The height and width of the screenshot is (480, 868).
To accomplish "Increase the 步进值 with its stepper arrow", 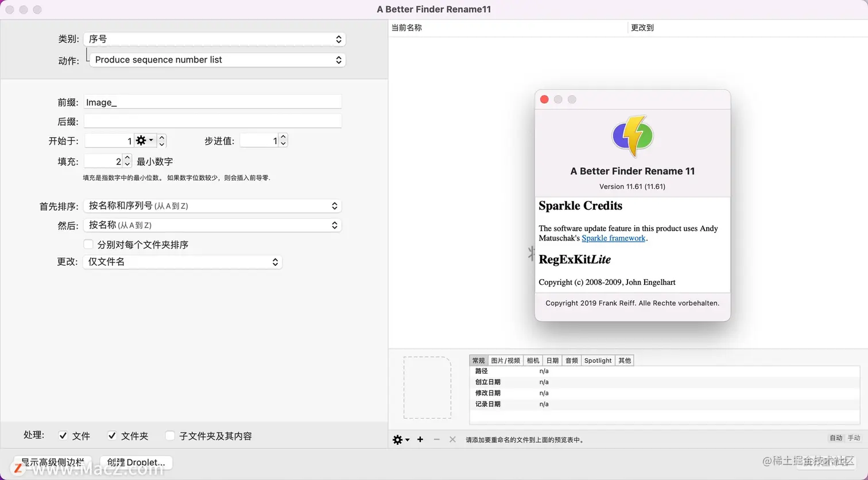I will pos(282,137).
